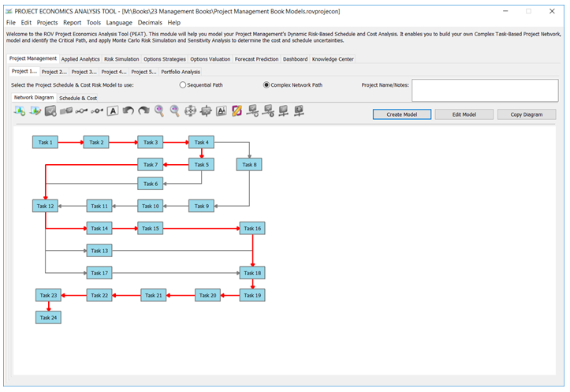Image resolution: width=570 pixels, height=392 pixels.
Task: Zoom out using minus magnifier
Action: tap(175, 110)
